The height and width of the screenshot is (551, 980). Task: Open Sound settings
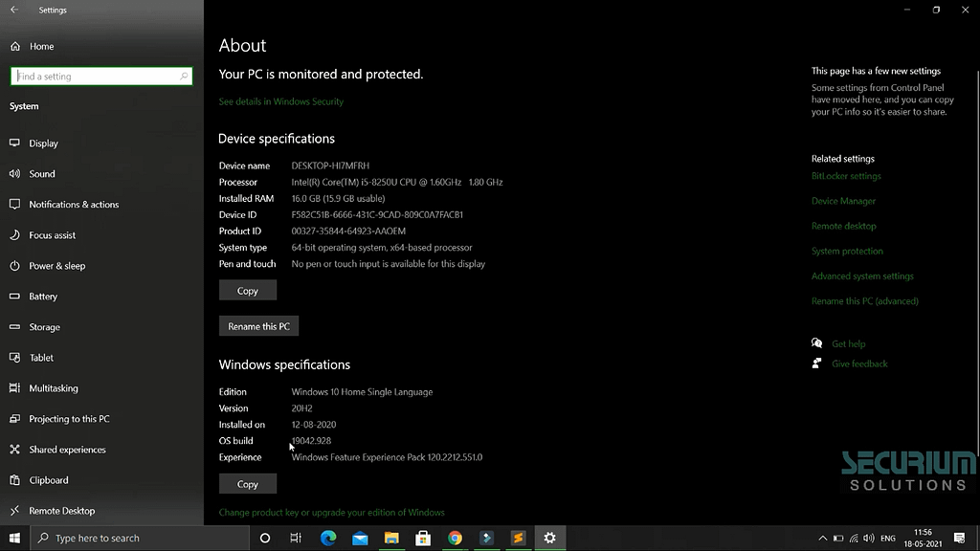pos(42,174)
